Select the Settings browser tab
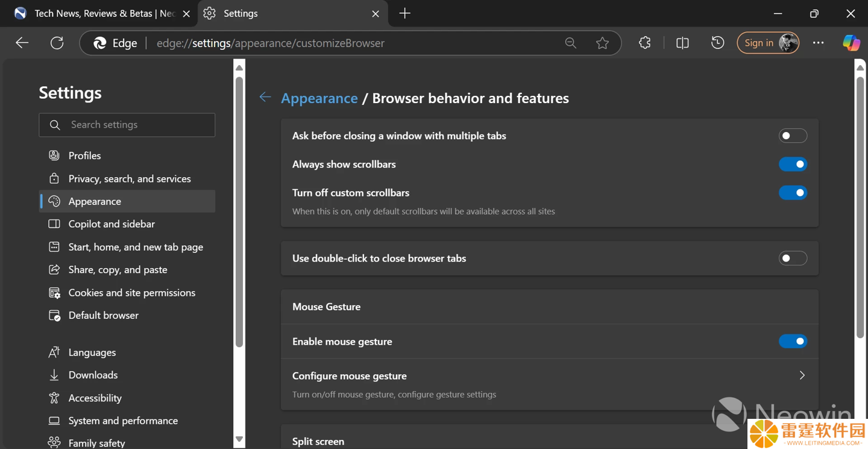The image size is (868, 449). click(x=291, y=13)
